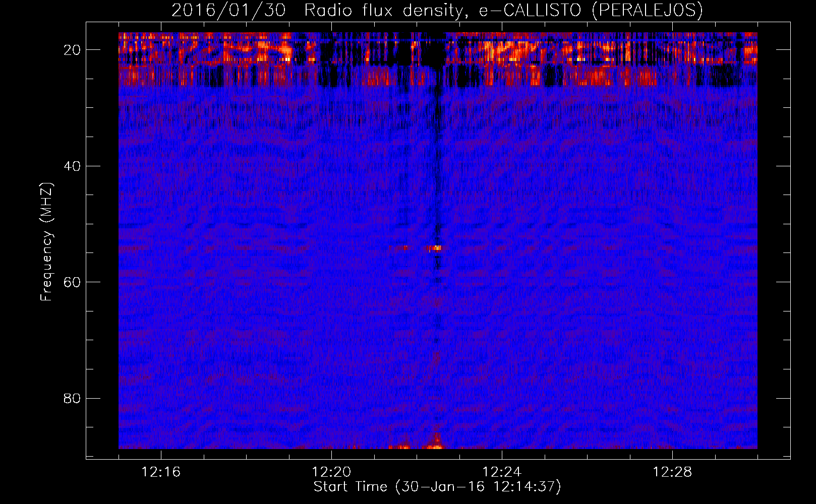Click the plot title mentioning e-CALLISTO (PERALEJOS)

[x=437, y=10]
